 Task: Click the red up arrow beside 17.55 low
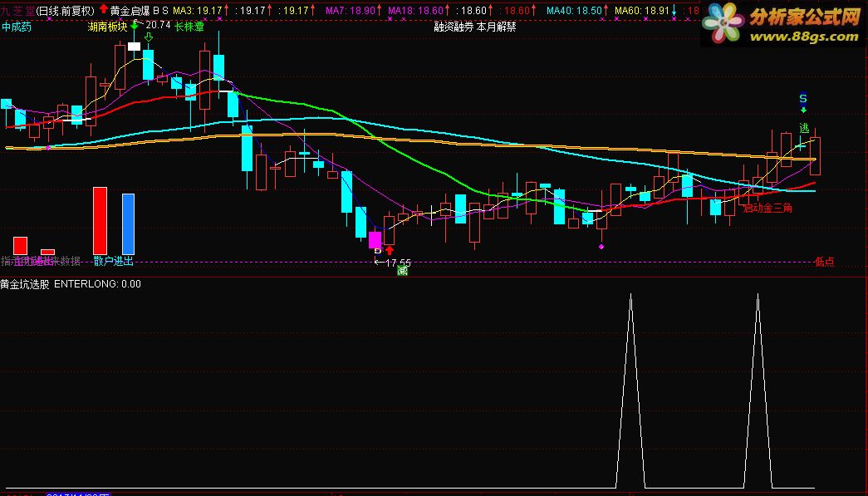coord(390,251)
